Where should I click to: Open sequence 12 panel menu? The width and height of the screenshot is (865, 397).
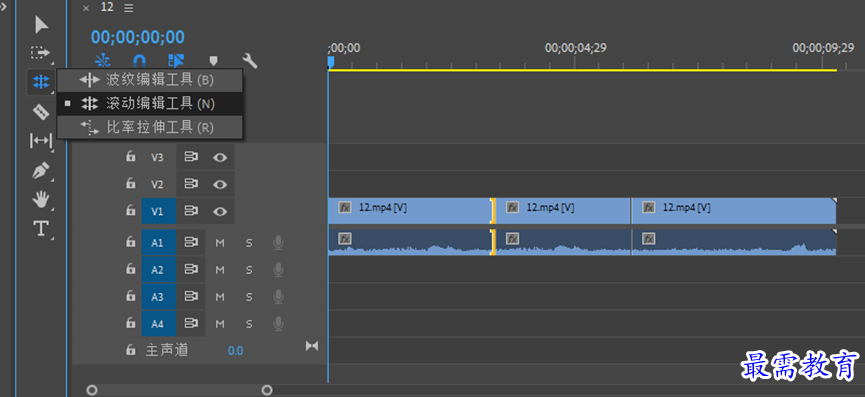(x=129, y=8)
